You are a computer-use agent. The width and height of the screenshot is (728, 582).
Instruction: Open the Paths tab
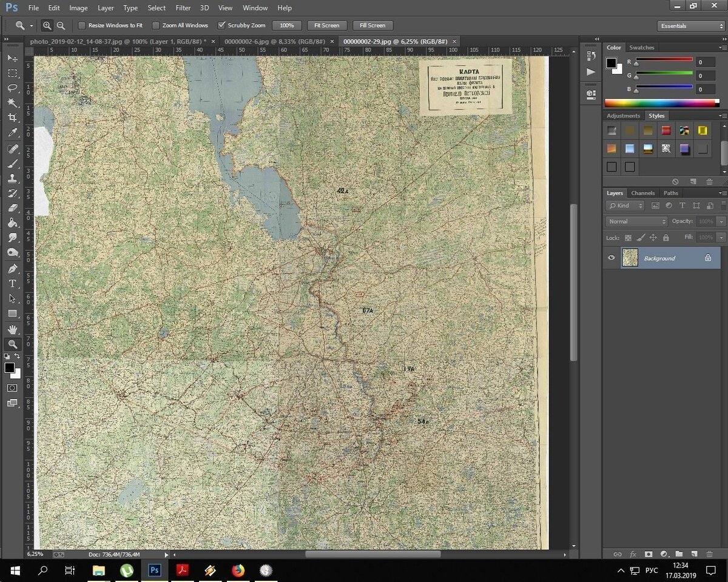click(671, 193)
